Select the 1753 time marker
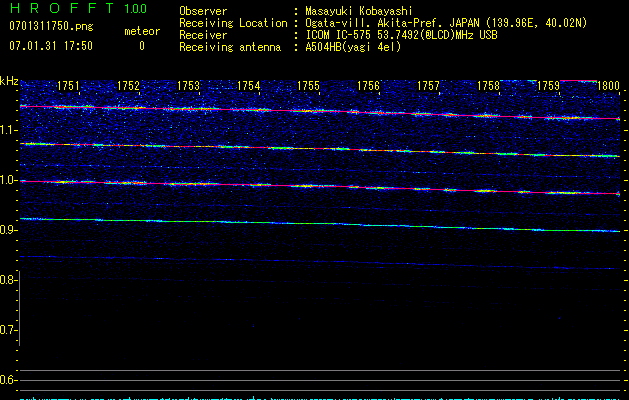The image size is (629, 400). [x=188, y=87]
